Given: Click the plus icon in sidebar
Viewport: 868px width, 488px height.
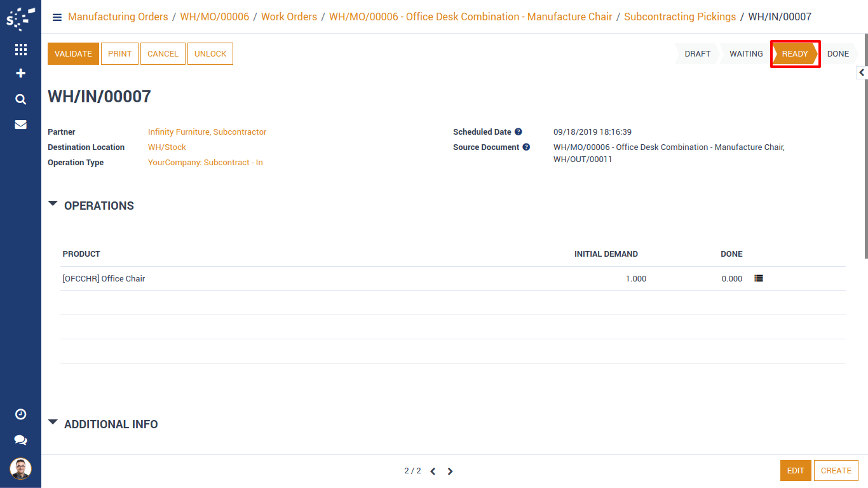Looking at the screenshot, I should (x=20, y=74).
